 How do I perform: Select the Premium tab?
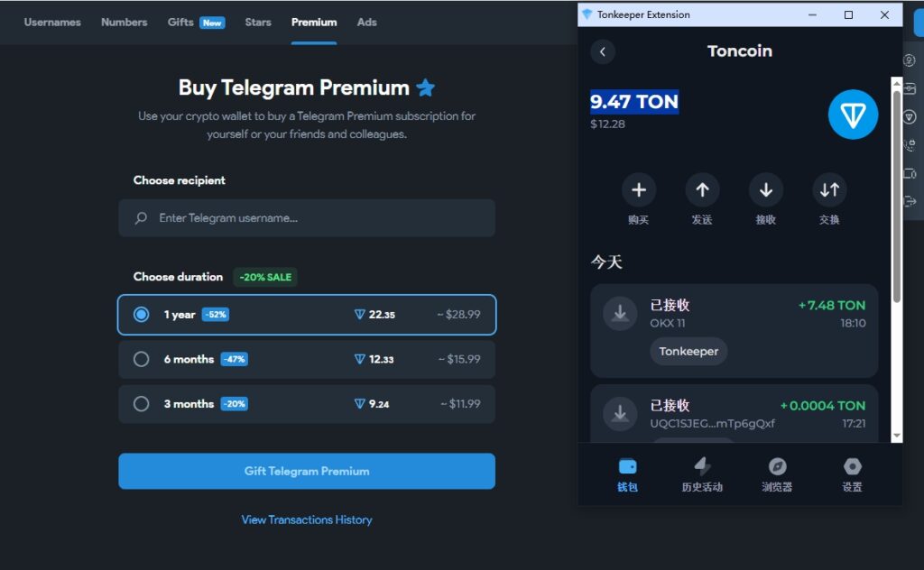click(x=314, y=23)
